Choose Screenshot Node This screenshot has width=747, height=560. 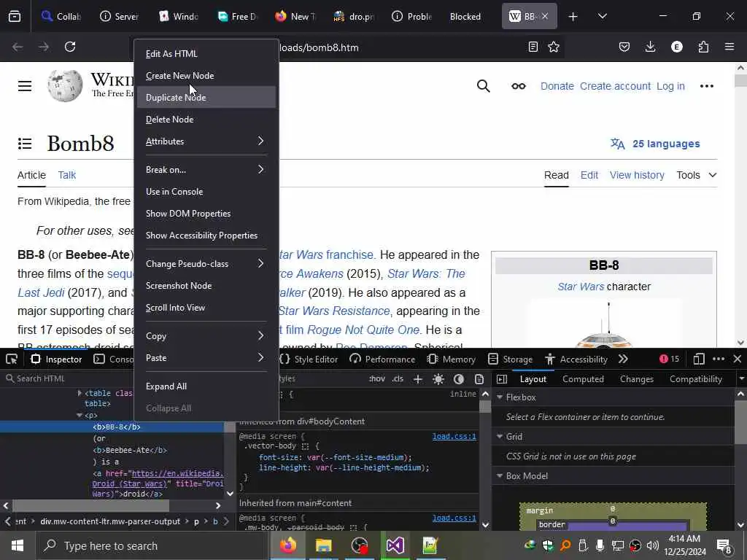(x=206, y=285)
